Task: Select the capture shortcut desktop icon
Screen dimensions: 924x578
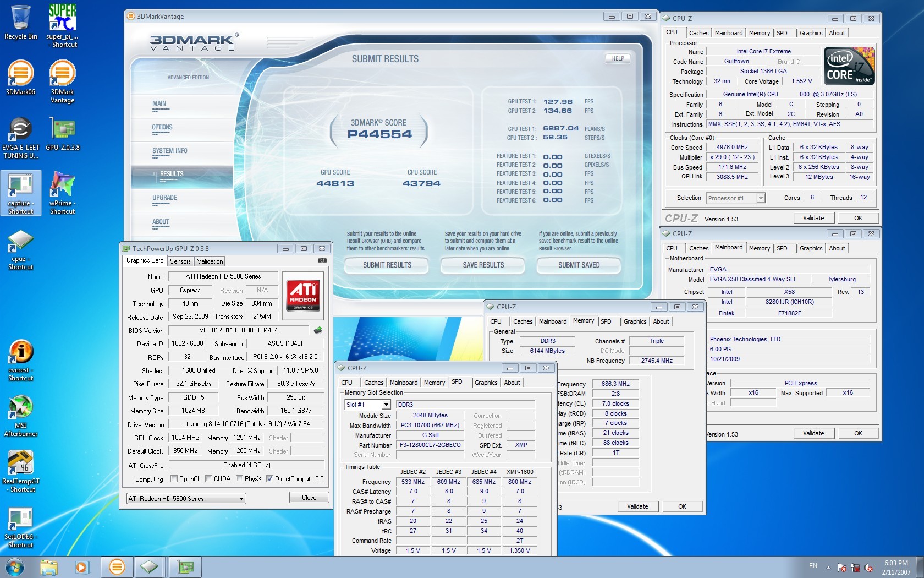Action: tap(21, 193)
